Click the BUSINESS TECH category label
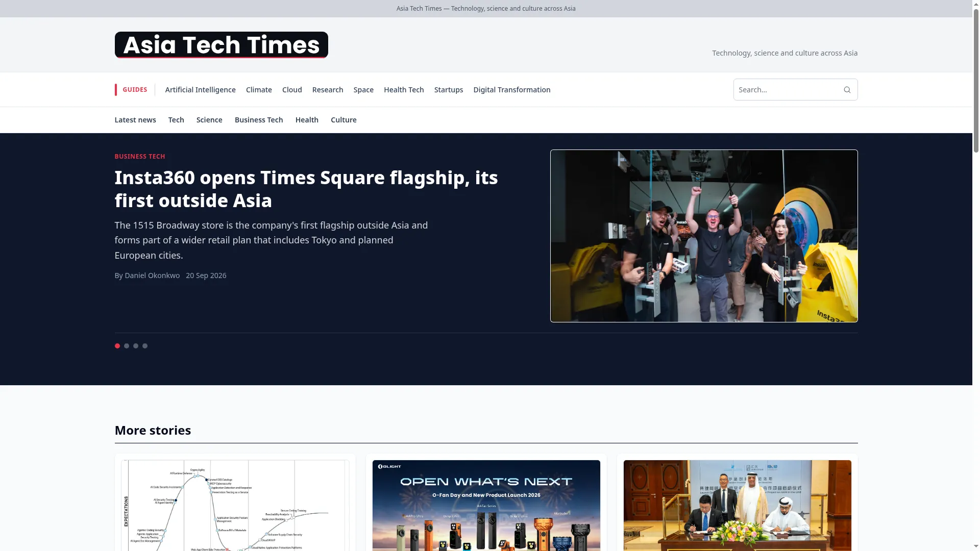980x551 pixels. (x=140, y=157)
